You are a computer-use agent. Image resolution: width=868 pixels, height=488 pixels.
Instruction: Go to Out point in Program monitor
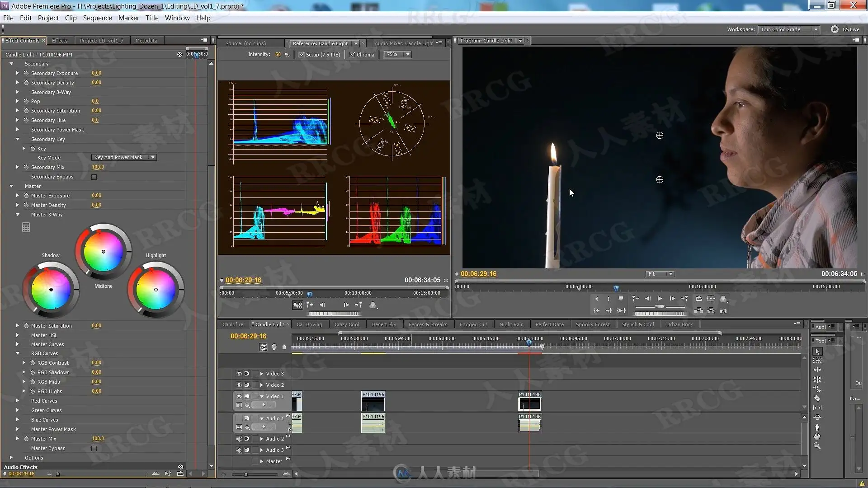click(609, 311)
